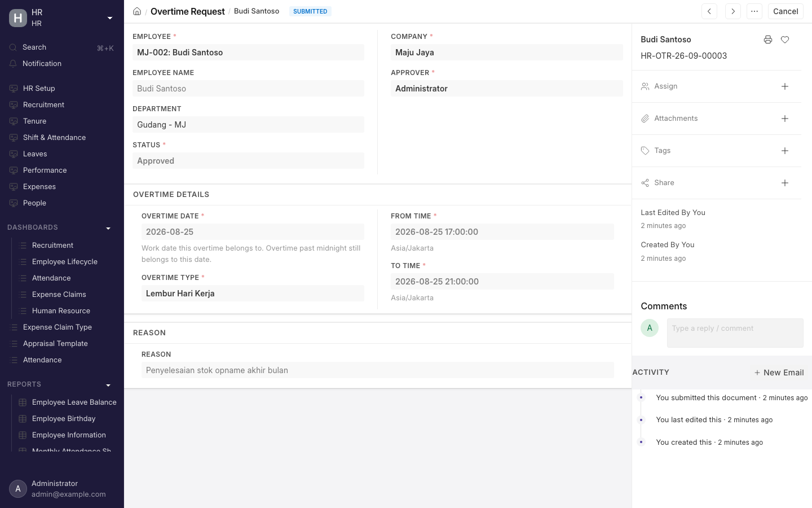Viewport: 812px width, 508px height.
Task: Click the Company field showing Maju Jaya
Action: coord(507,52)
